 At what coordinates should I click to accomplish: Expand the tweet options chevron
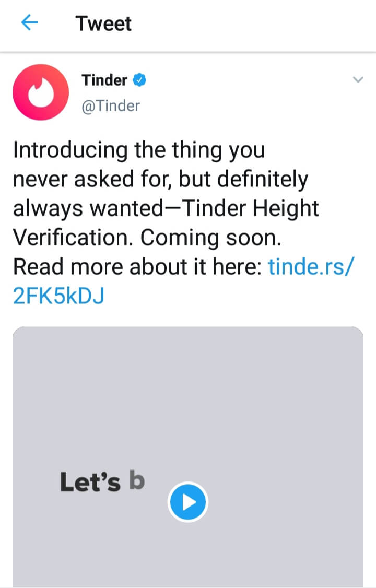[358, 80]
